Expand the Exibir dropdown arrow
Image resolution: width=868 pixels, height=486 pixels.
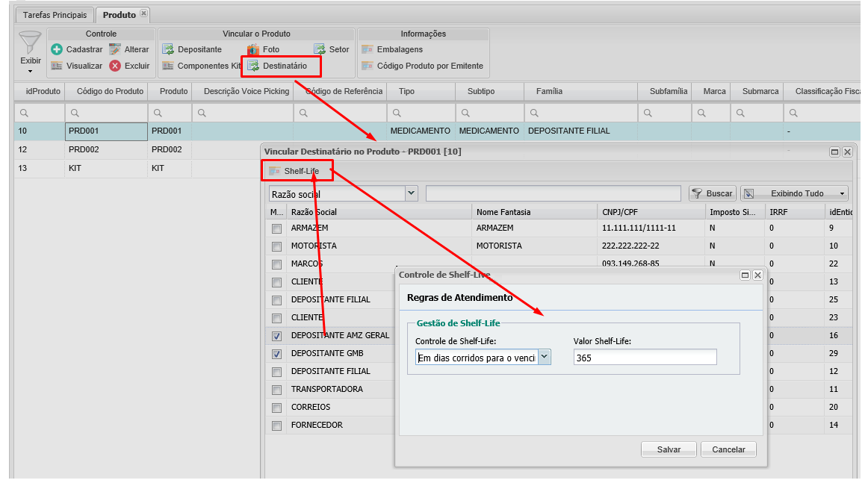pos(30,72)
